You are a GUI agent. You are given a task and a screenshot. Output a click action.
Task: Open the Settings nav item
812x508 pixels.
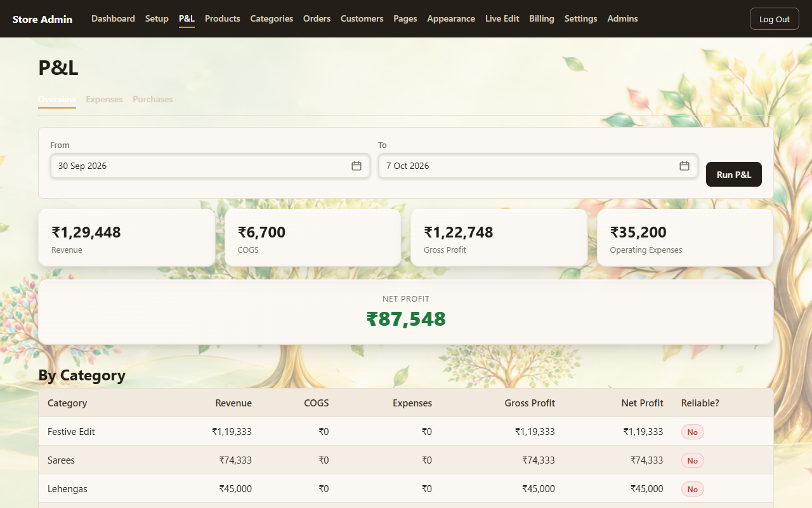tap(580, 18)
